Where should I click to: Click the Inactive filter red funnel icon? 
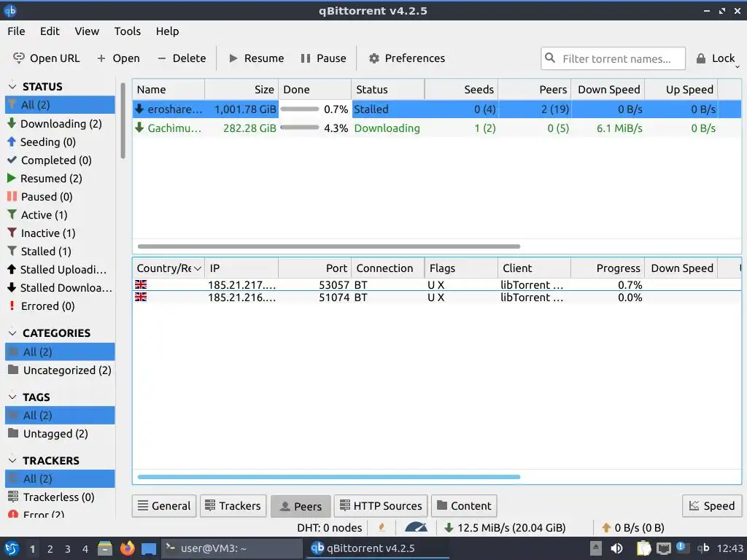click(x=12, y=233)
